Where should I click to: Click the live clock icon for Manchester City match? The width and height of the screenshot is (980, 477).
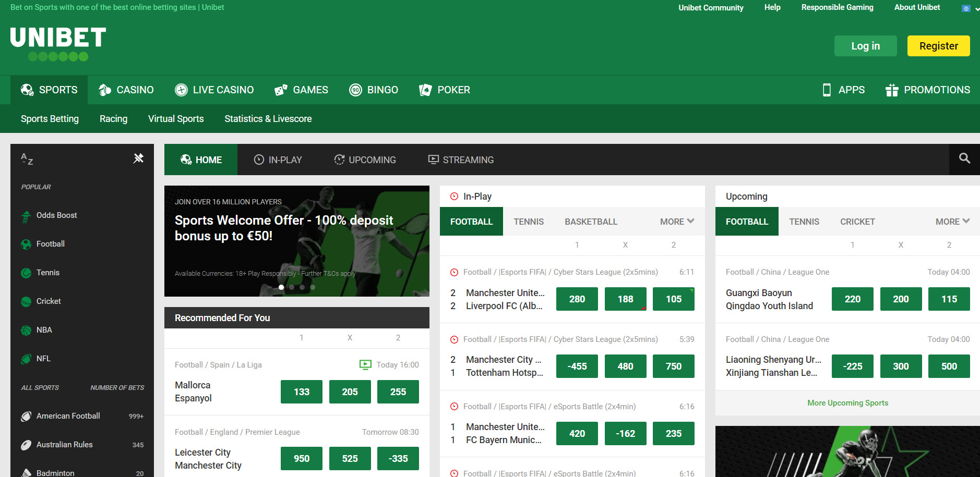[454, 339]
